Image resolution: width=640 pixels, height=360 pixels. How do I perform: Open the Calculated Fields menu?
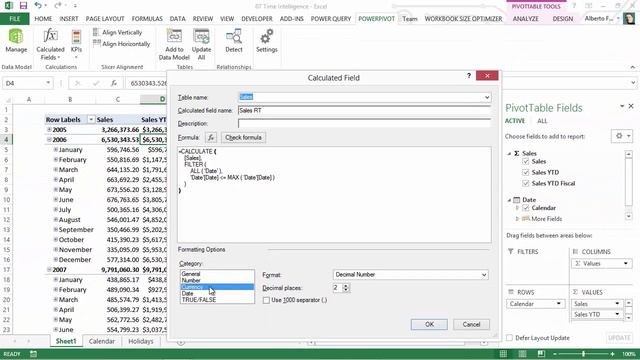(50, 44)
